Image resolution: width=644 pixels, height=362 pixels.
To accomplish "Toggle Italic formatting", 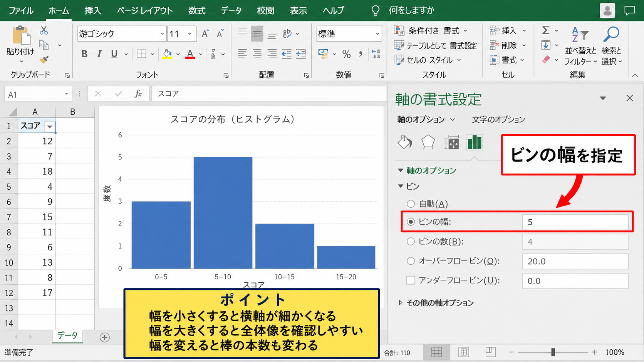I will [x=99, y=54].
